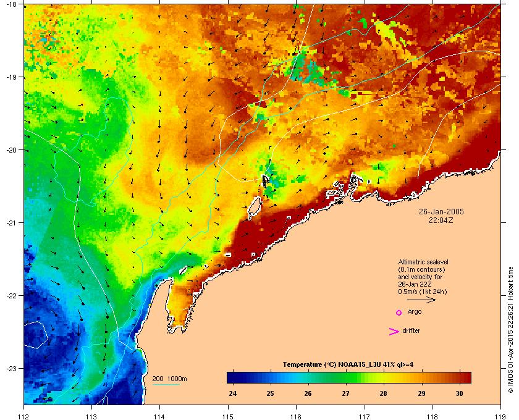Click the cyan 200 1000m isobath legend line
The height and width of the screenshot is (420, 519).
166,384
